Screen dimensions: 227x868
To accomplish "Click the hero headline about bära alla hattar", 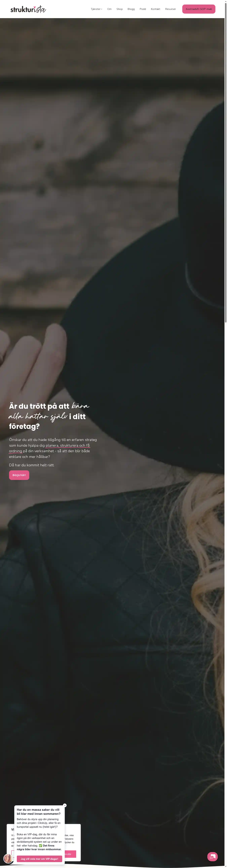I will [49, 416].
